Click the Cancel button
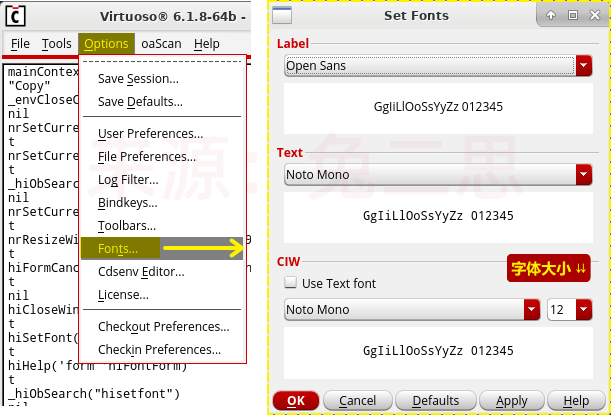611x415 pixels. [357, 401]
